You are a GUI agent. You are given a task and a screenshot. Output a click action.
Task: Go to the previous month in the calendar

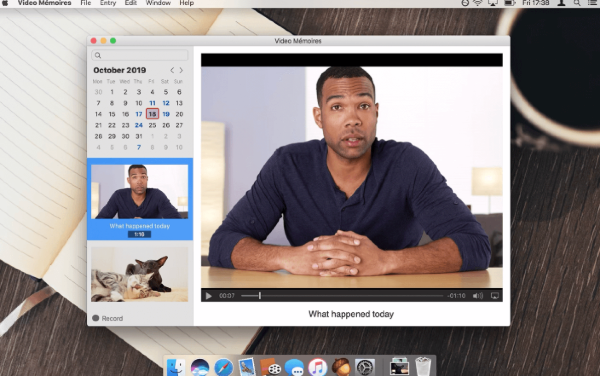(172, 70)
